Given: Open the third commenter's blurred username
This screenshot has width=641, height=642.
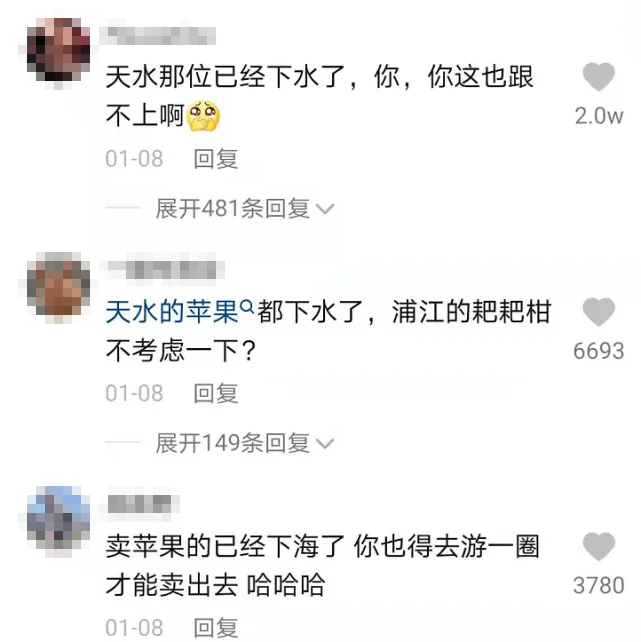Looking at the screenshot, I should point(139,504).
